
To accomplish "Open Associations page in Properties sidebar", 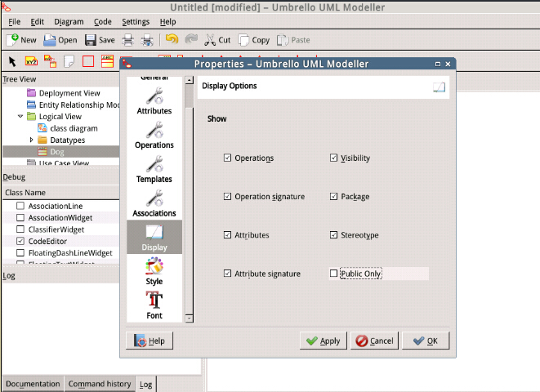I will tap(154, 203).
